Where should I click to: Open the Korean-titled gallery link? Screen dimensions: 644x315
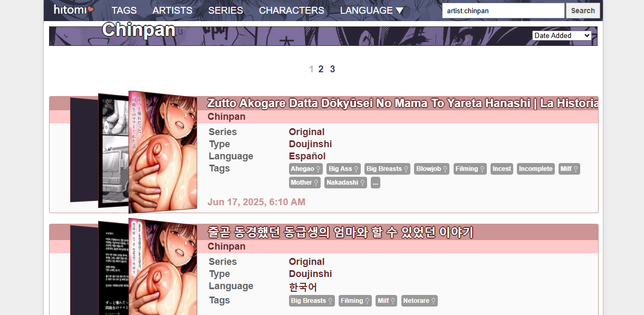340,233
